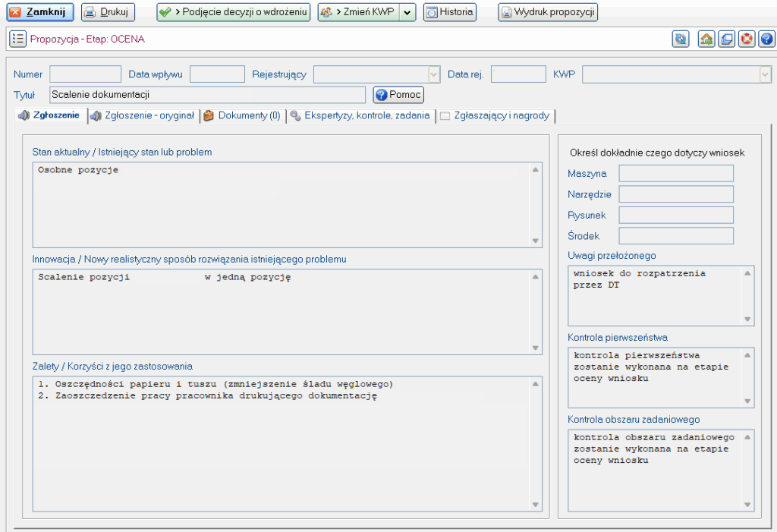Expand the Zmień KWP dropdown arrow
777x532 pixels.
pyautogui.click(x=407, y=12)
